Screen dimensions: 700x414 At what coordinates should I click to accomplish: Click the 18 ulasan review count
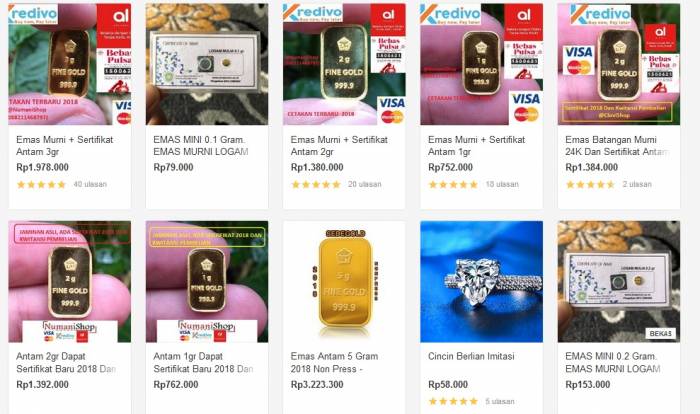tap(502, 184)
